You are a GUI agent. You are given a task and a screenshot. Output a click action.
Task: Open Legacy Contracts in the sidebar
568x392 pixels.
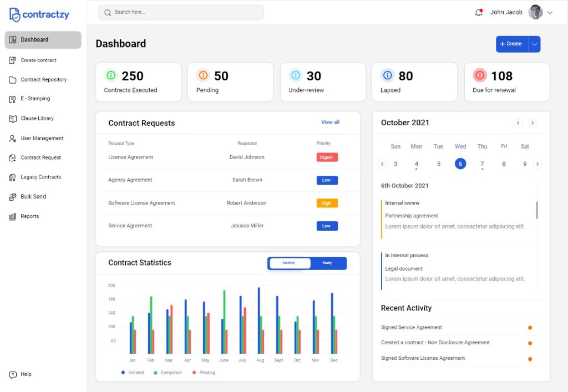[x=40, y=177]
